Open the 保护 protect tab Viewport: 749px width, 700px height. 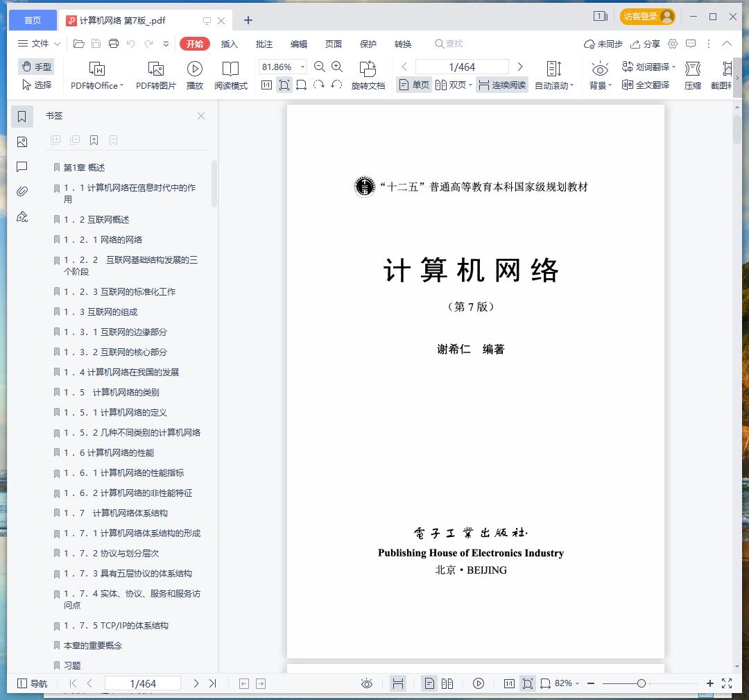click(368, 44)
